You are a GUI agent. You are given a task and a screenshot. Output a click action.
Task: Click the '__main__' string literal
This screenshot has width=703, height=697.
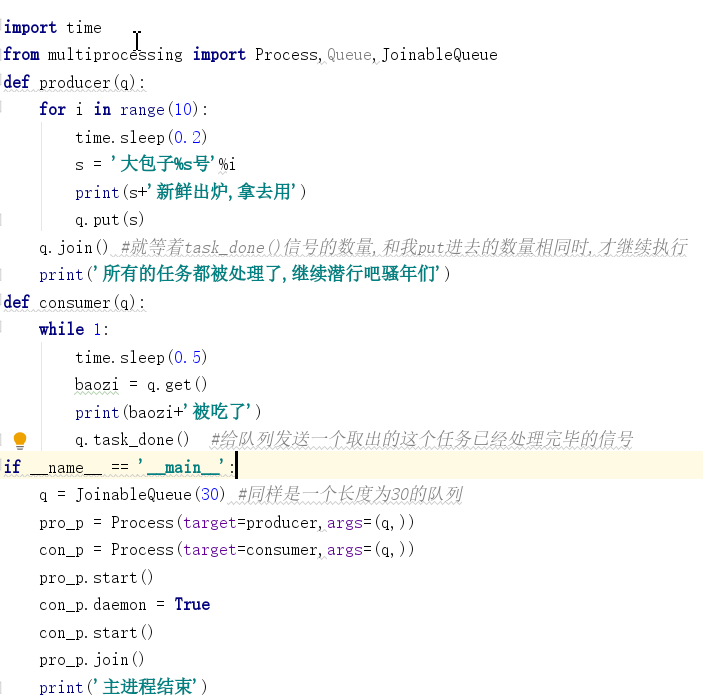point(181,467)
